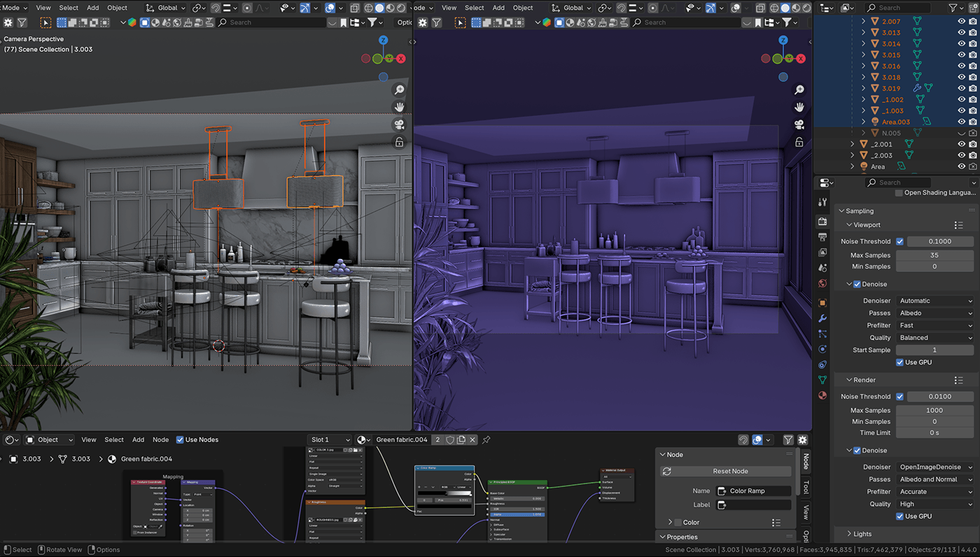Hide object 3.013 with eye icon

click(961, 33)
